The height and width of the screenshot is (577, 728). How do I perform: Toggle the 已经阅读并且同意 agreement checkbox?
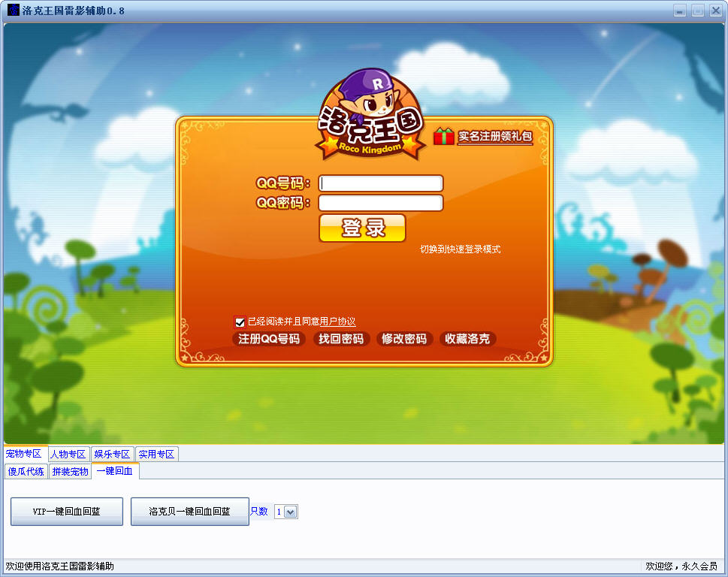pos(240,322)
